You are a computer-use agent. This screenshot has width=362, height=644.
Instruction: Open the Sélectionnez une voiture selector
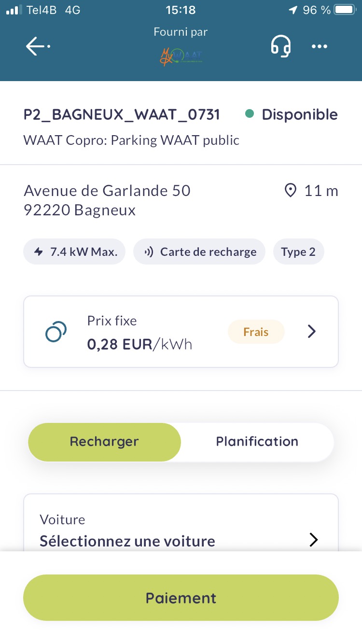click(x=127, y=541)
